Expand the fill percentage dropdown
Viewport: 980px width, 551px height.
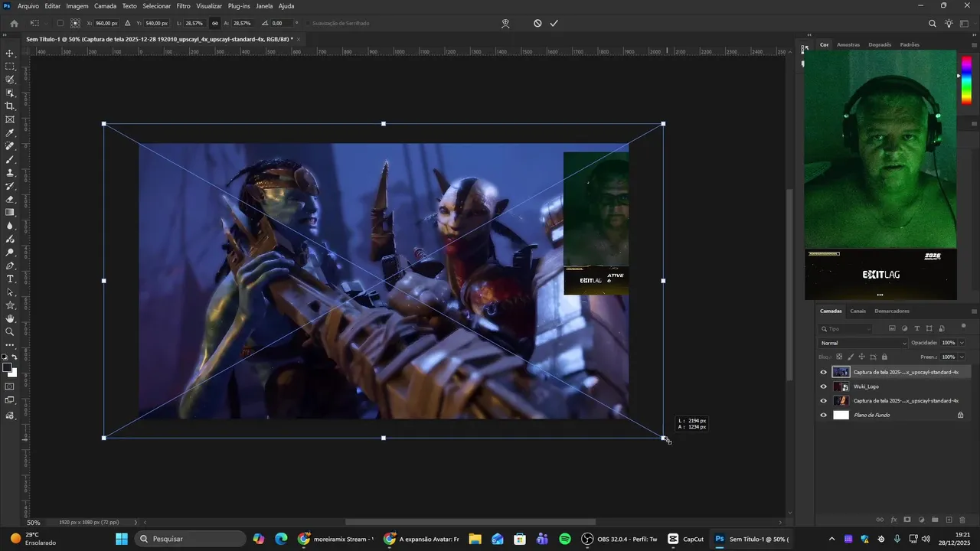point(962,357)
